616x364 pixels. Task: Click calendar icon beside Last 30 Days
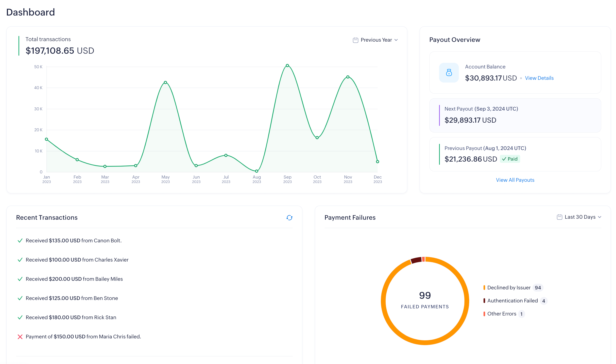point(559,217)
